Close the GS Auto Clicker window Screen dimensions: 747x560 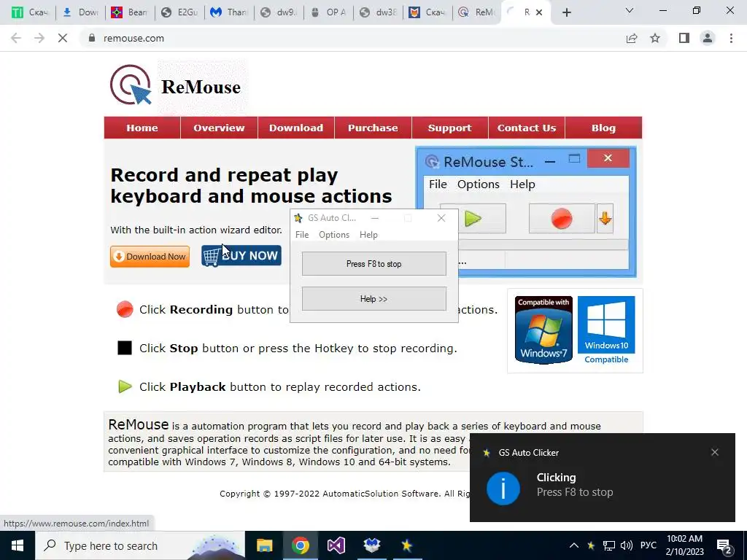[441, 218]
